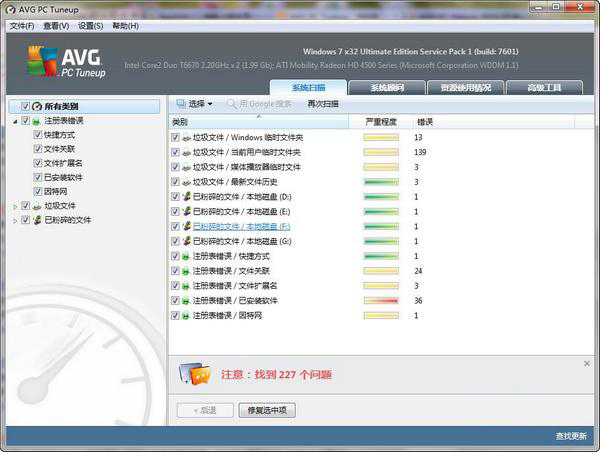Close the notice panel with the X
The height and width of the screenshot is (452, 600).
tap(587, 364)
